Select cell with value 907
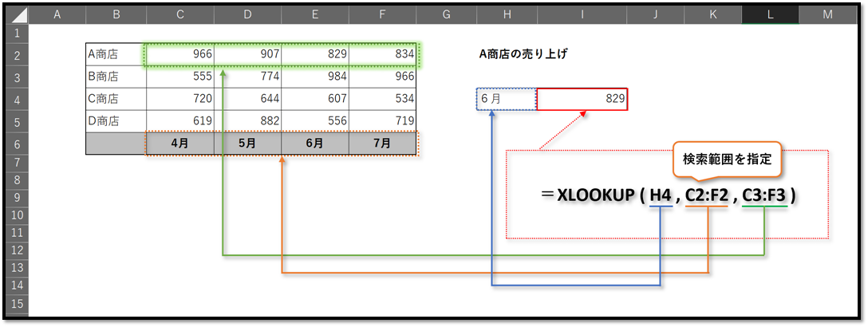 [x=247, y=54]
